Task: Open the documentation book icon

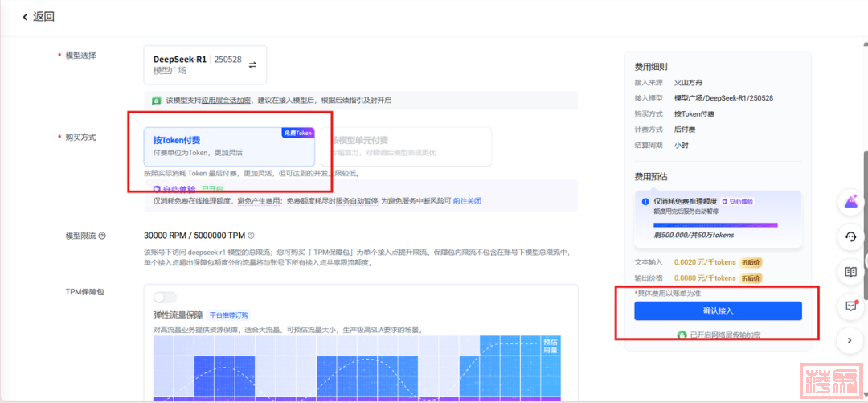Action: (850, 272)
